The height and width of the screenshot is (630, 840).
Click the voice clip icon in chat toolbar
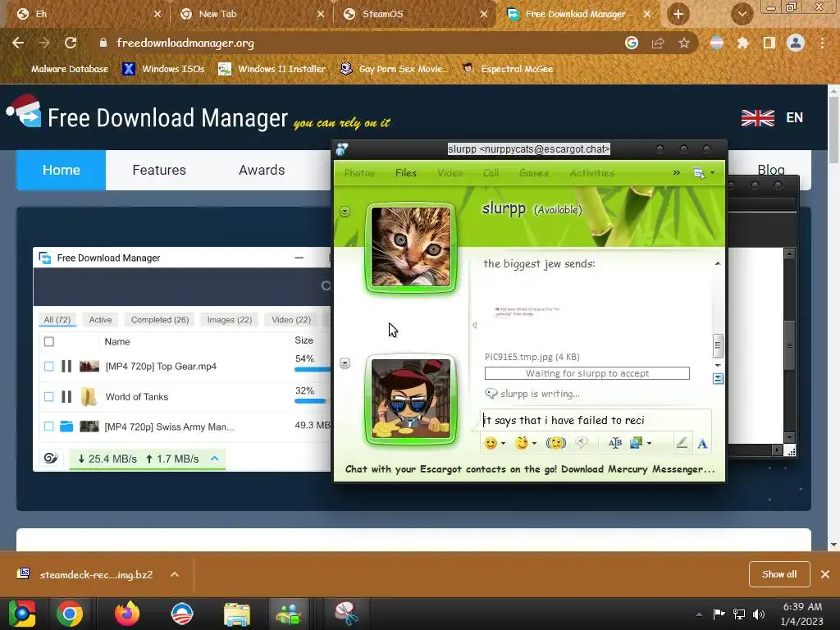582,443
